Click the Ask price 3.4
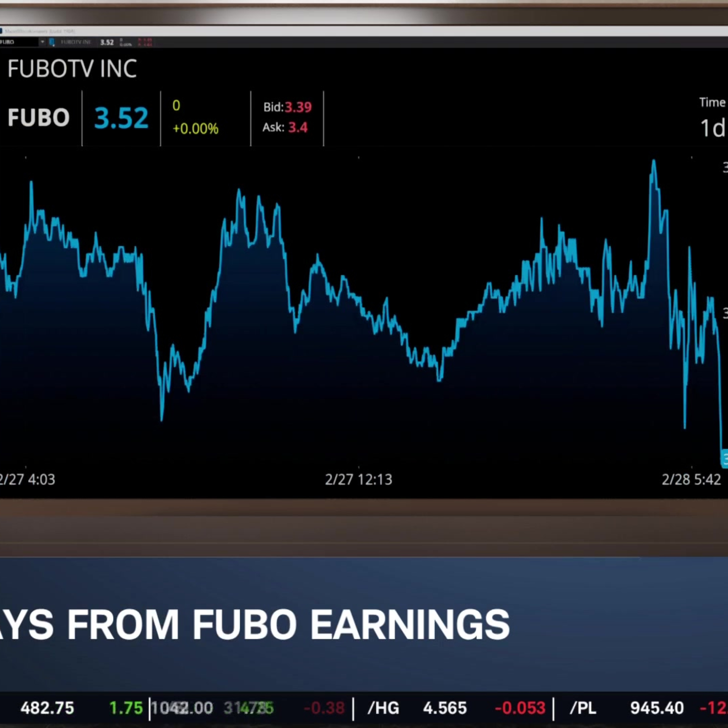728x728 pixels. coord(298,127)
